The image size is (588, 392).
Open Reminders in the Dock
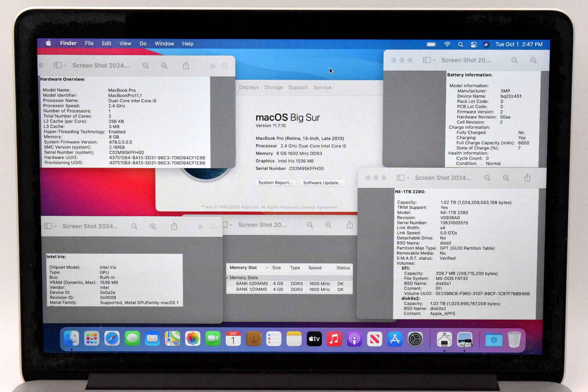[273, 339]
